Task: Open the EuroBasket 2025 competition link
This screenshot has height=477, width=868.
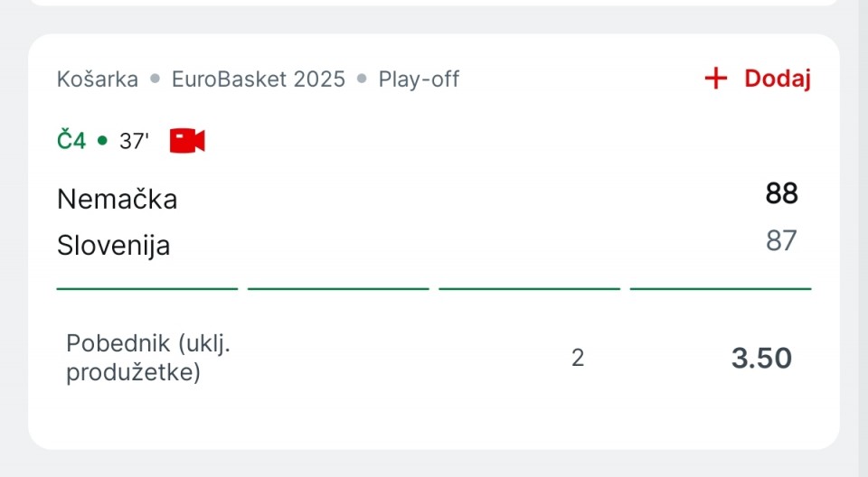Action: [259, 79]
